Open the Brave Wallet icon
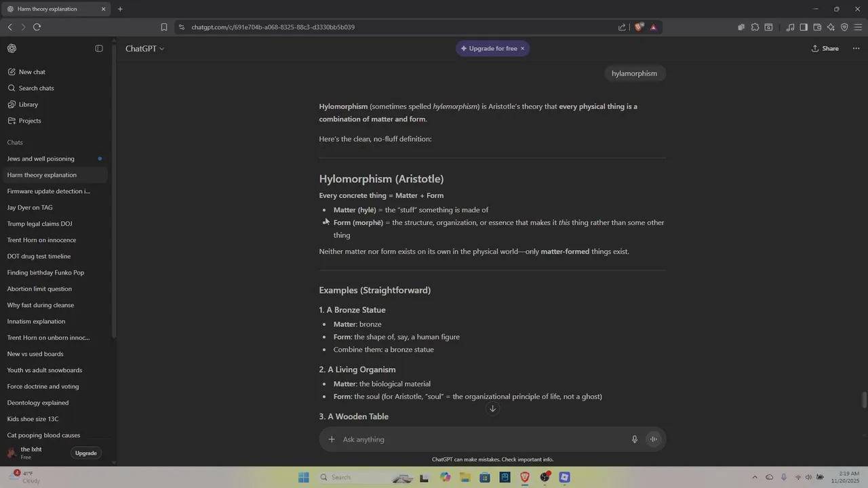Image resolution: width=868 pixels, height=488 pixels. pos(817,27)
